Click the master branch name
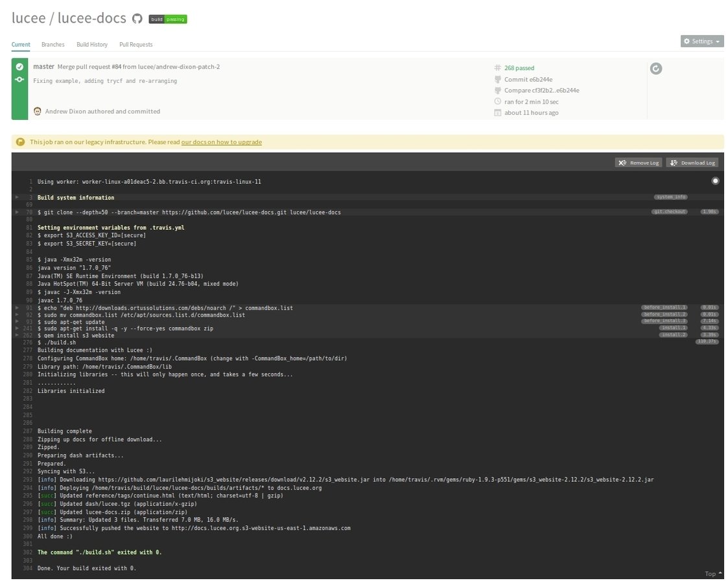Viewport: 728px width, 583px height. (x=43, y=67)
